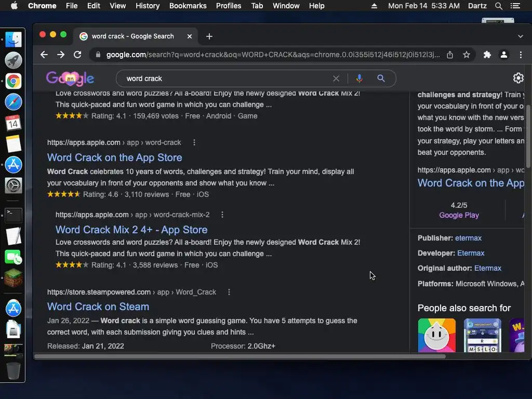Screen dimensions: 532x399
Task: Open 'Word Crack on Steam' result
Action: [x=98, y=307]
